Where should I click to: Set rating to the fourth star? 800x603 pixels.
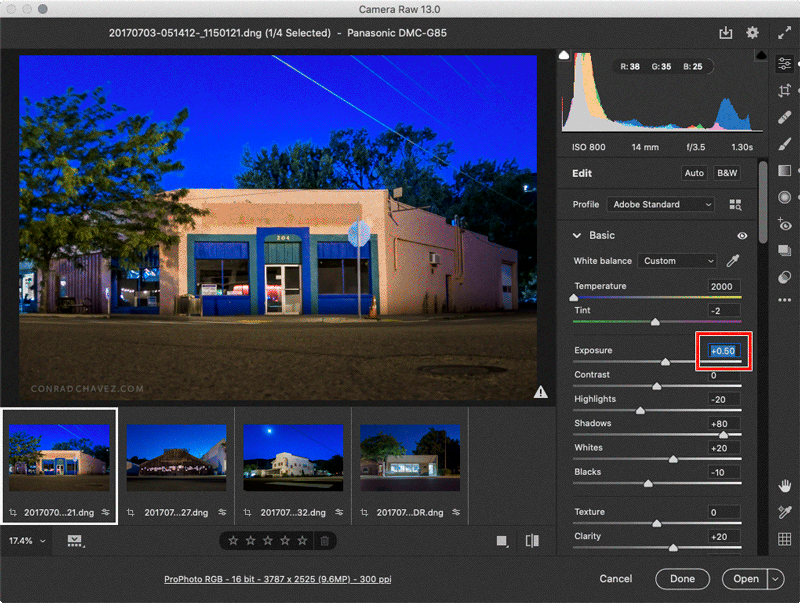pyautogui.click(x=285, y=540)
